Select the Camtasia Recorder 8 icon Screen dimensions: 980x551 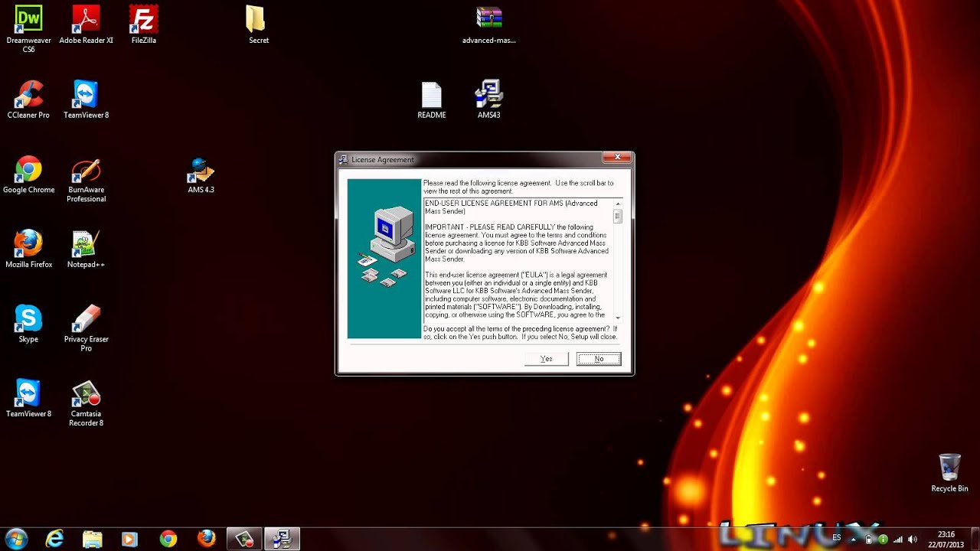[86, 403]
